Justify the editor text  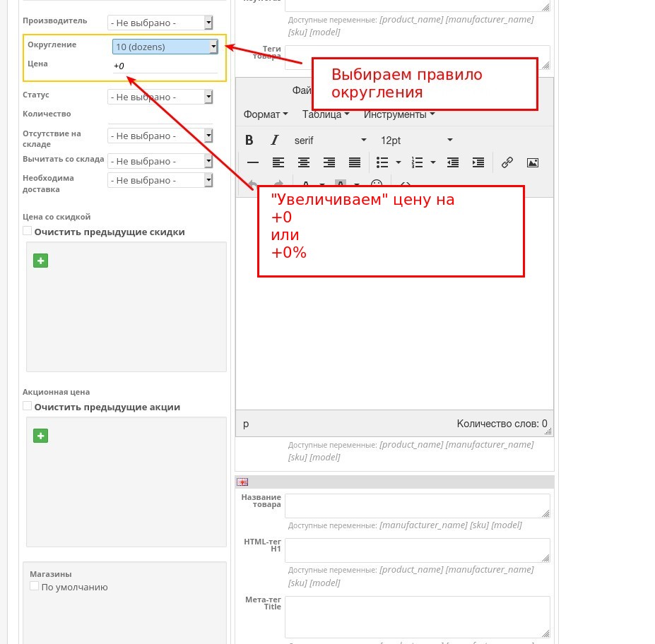click(x=354, y=162)
